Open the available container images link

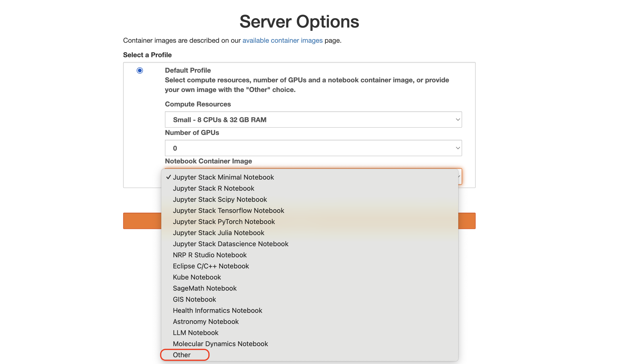(x=282, y=40)
